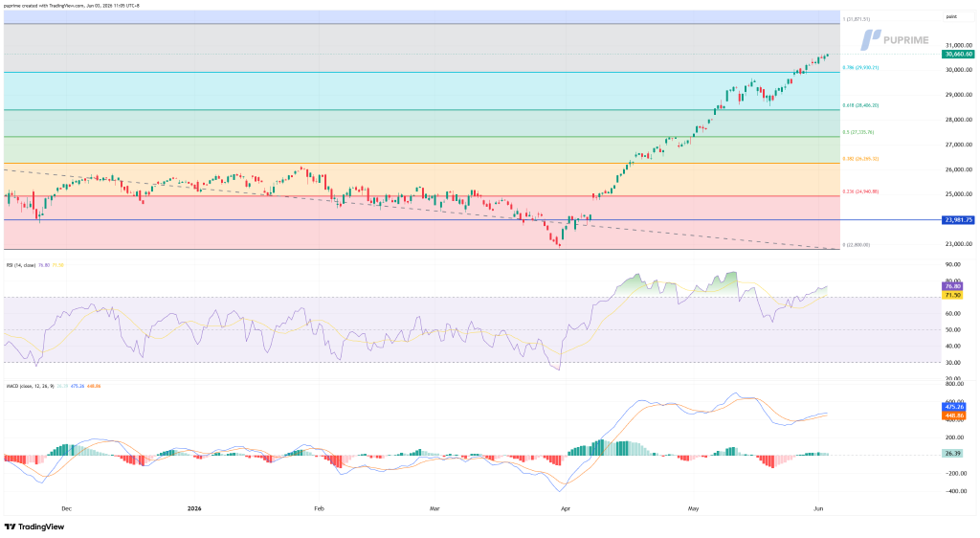Click the 28,000.00 price axis label
Image resolution: width=980 pixels, height=538 pixels.
[959, 120]
